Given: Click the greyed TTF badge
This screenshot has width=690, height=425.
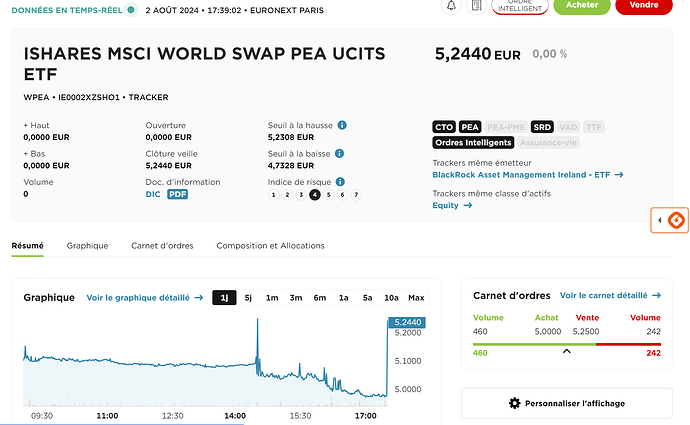Looking at the screenshot, I should tap(594, 127).
